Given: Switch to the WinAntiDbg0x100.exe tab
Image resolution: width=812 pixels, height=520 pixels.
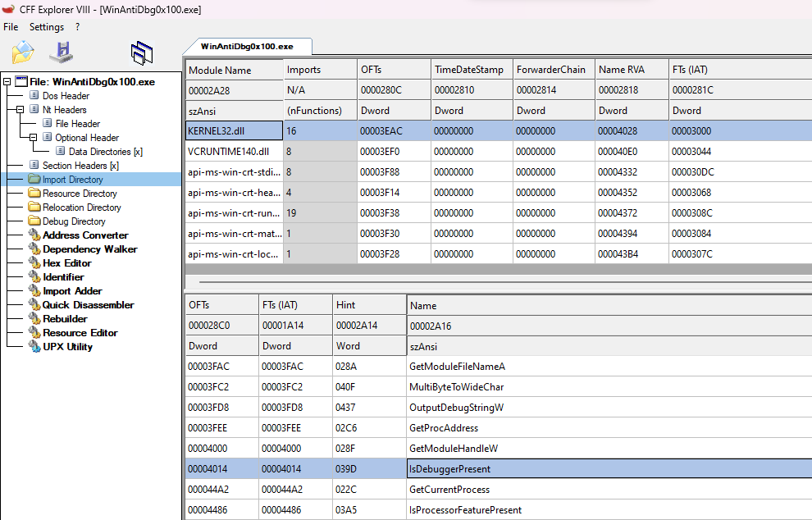Looking at the screenshot, I should click(x=246, y=47).
